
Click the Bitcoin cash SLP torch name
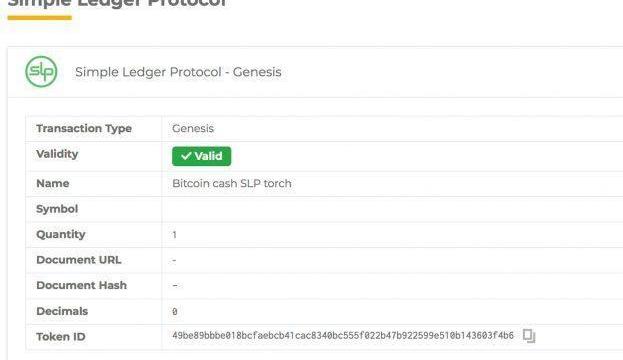coord(232,183)
